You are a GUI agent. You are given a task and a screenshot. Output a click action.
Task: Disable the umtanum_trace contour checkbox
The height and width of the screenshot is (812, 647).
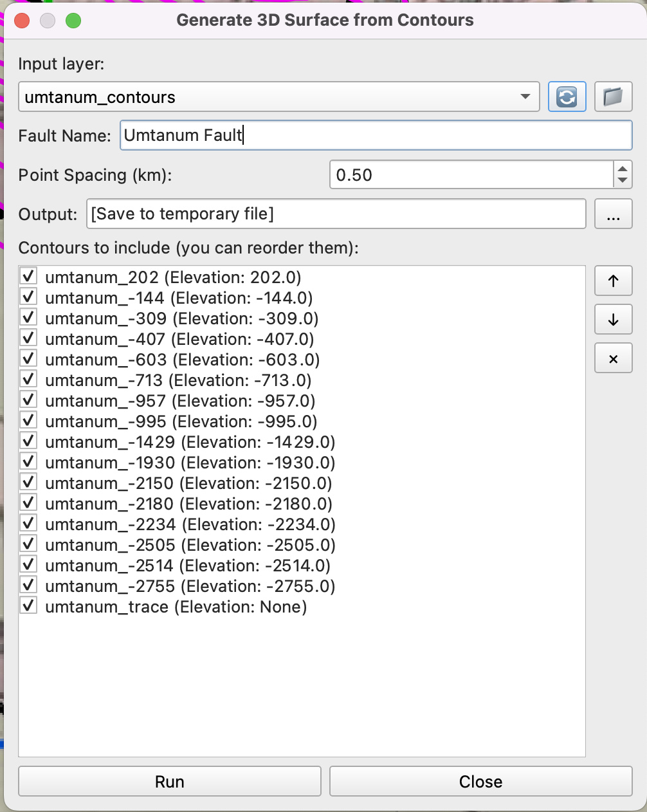(x=28, y=607)
